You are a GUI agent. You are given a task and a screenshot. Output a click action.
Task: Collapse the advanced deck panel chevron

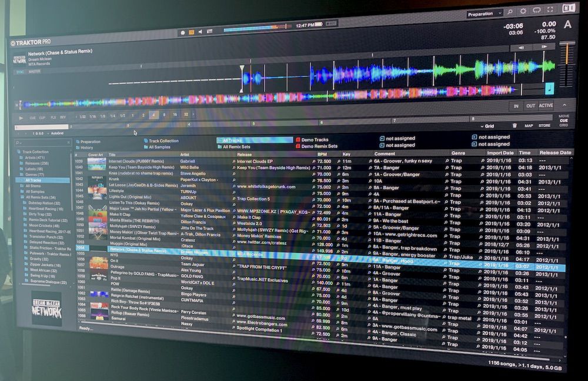pos(564,105)
